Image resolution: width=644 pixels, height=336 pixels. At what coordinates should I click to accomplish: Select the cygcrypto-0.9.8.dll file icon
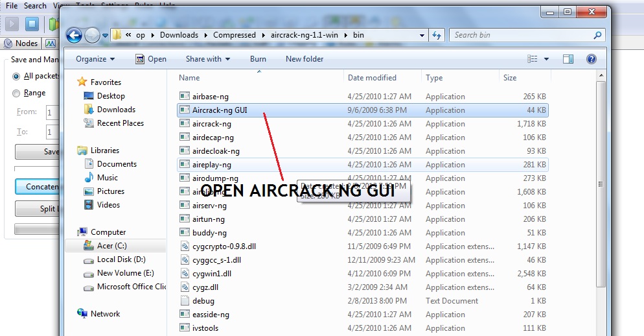[185, 246]
